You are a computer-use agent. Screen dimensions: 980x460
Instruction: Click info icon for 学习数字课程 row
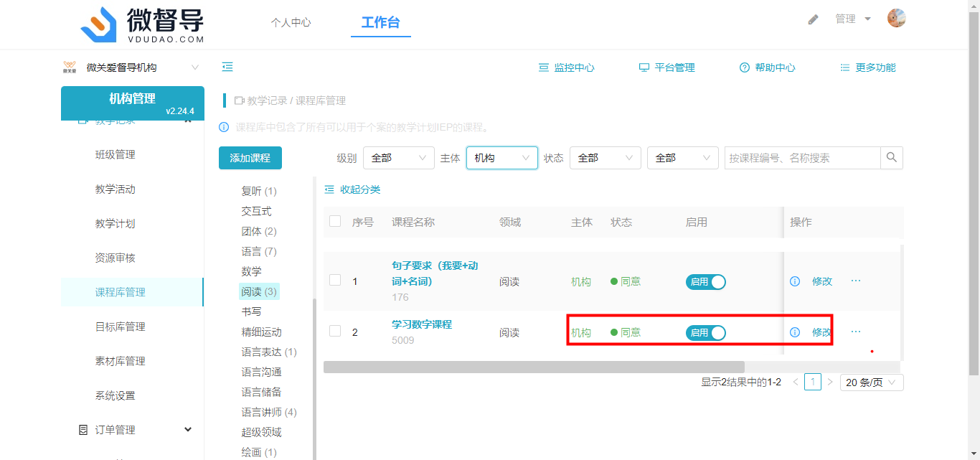[x=794, y=332]
